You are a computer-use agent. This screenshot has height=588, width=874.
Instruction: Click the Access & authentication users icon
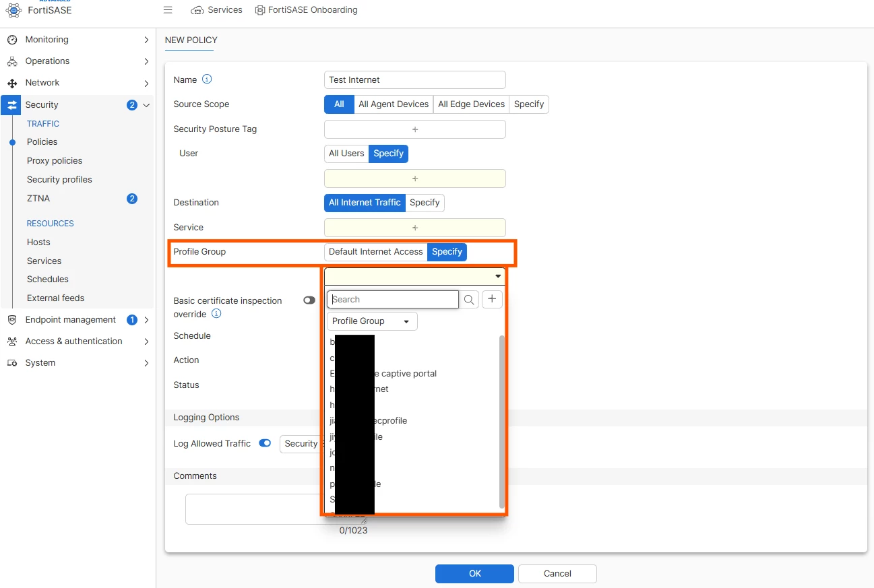point(12,341)
